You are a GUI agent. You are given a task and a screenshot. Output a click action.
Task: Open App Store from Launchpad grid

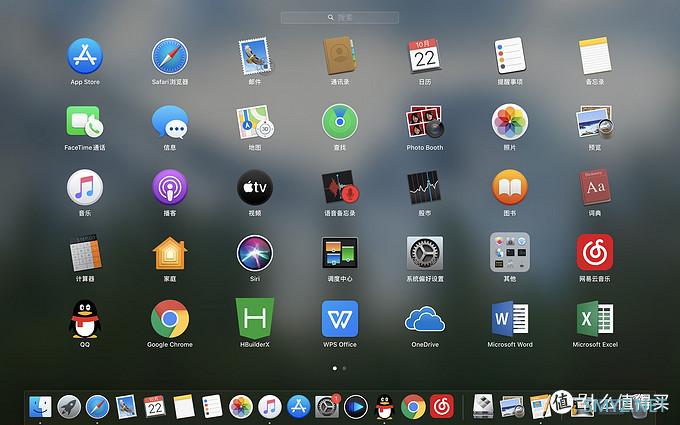(85, 56)
